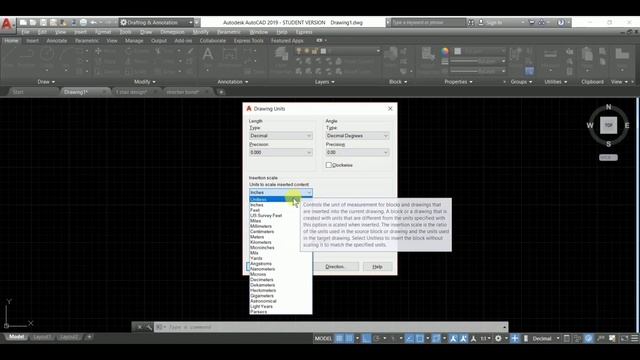Open the Angle Type dropdown showing Decimal Degrees

[x=357, y=136]
